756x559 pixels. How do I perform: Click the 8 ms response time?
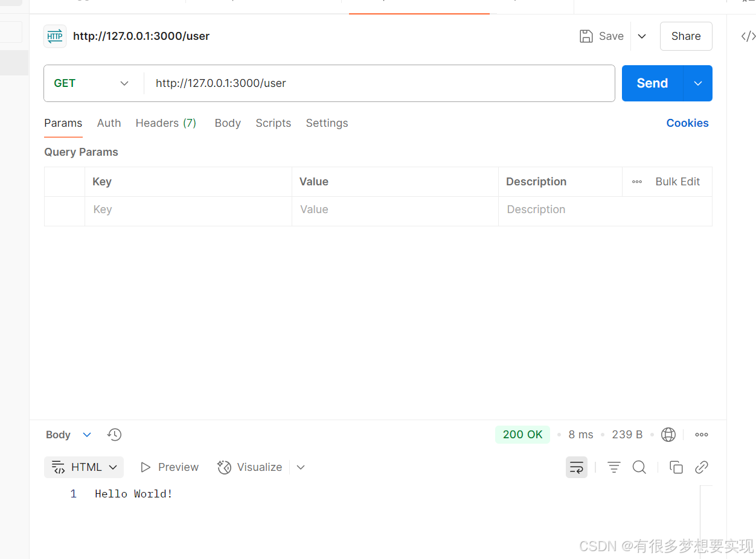(x=581, y=435)
